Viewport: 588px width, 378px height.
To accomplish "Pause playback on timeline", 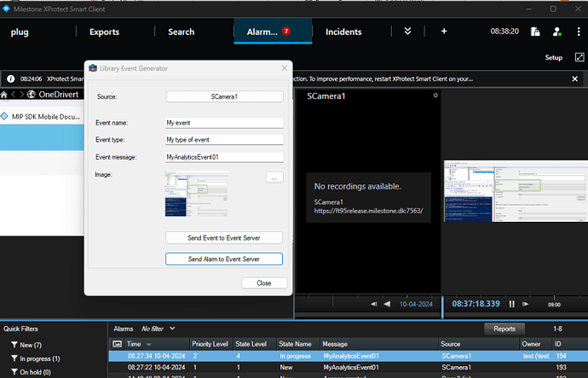I will [x=512, y=304].
